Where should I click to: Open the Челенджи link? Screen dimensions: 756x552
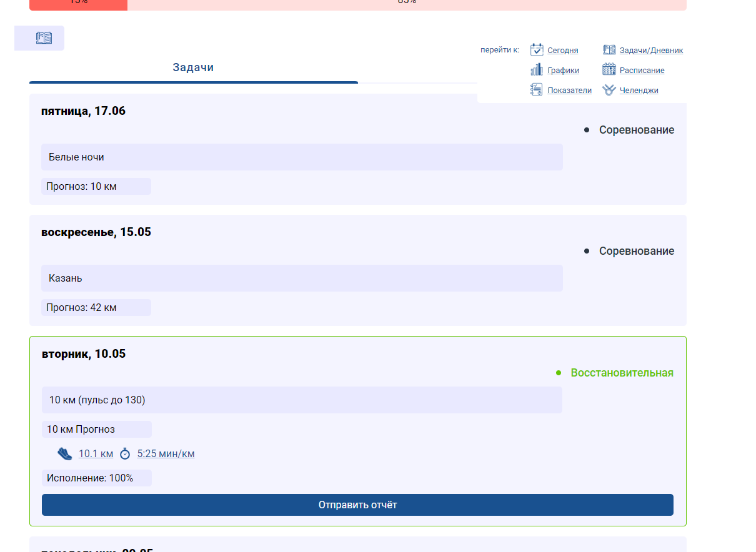tap(639, 91)
